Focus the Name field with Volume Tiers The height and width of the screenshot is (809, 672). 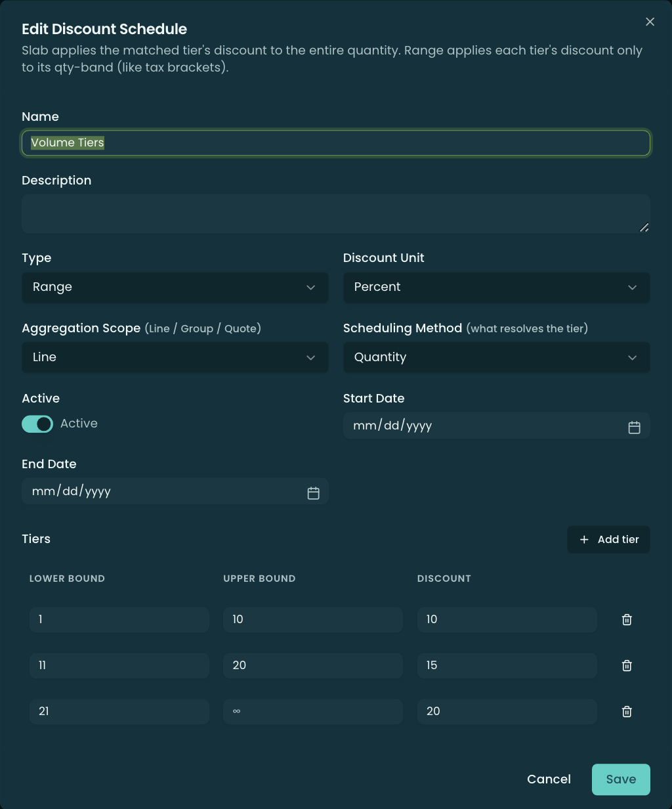(336, 142)
